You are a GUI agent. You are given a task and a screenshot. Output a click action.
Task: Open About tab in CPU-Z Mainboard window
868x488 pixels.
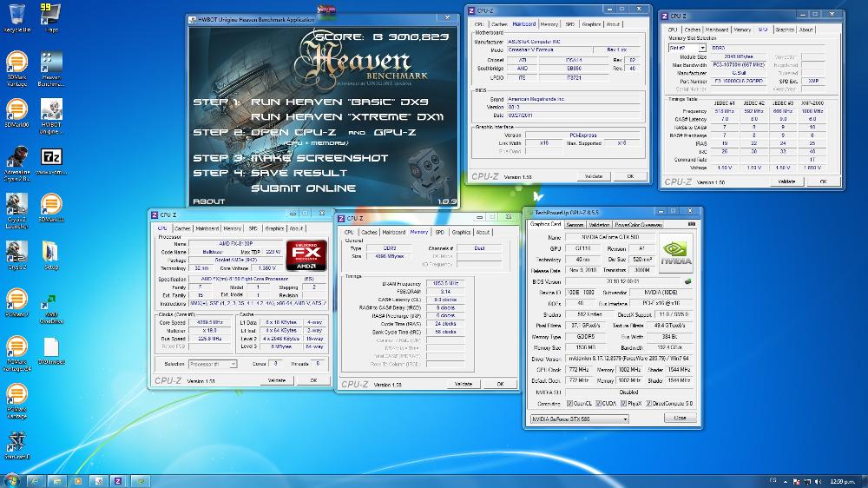pyautogui.click(x=613, y=24)
